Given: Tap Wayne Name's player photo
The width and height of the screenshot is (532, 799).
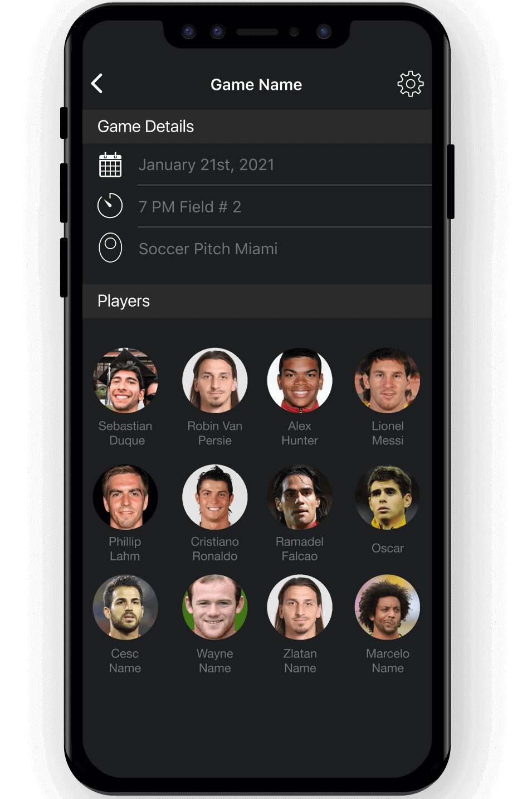Looking at the screenshot, I should click(215, 607).
